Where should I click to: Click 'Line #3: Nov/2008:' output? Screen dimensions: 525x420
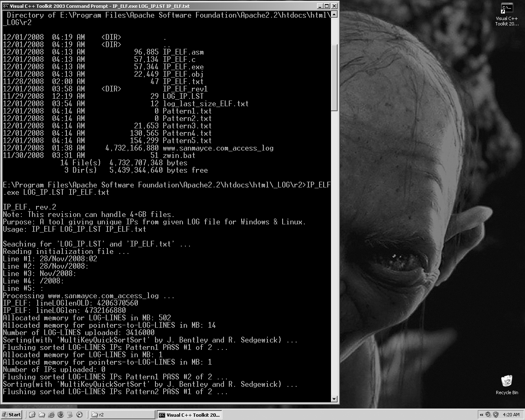click(x=40, y=274)
